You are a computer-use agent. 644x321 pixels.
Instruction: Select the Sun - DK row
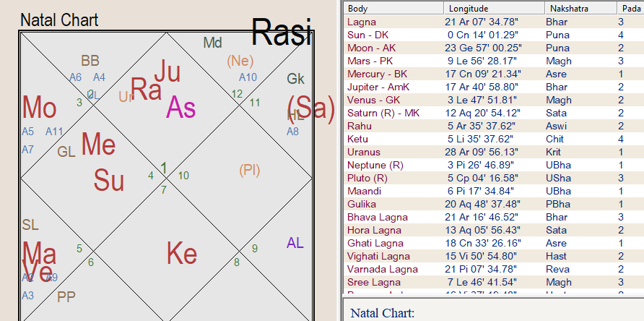click(x=494, y=35)
